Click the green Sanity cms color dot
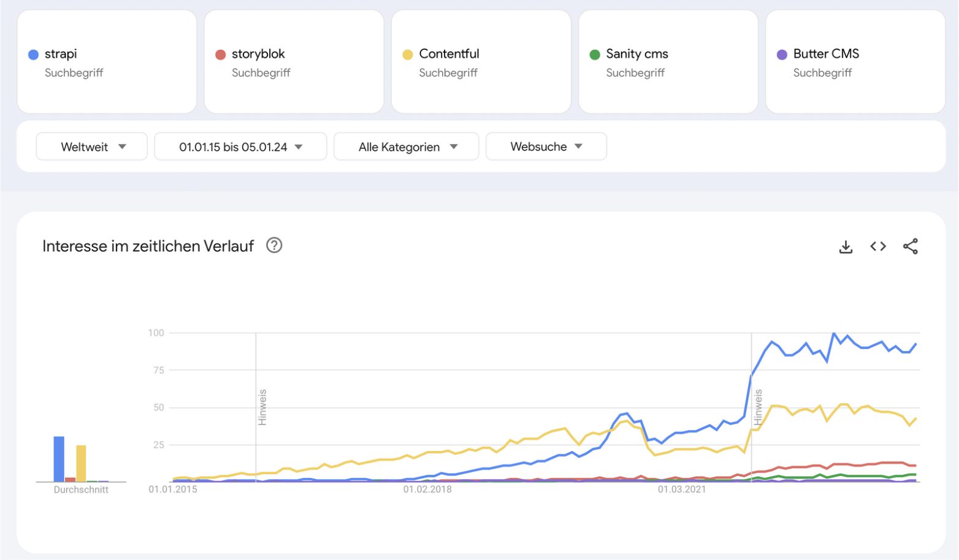This screenshot has width=959, height=560. [x=595, y=55]
